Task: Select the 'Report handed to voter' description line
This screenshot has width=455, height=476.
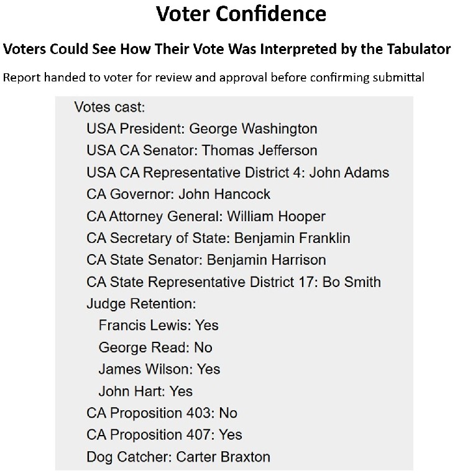Action: [x=214, y=78]
